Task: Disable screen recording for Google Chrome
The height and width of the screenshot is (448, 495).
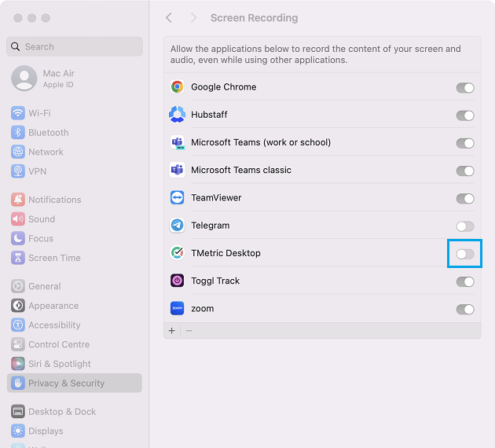Action: pyautogui.click(x=465, y=88)
